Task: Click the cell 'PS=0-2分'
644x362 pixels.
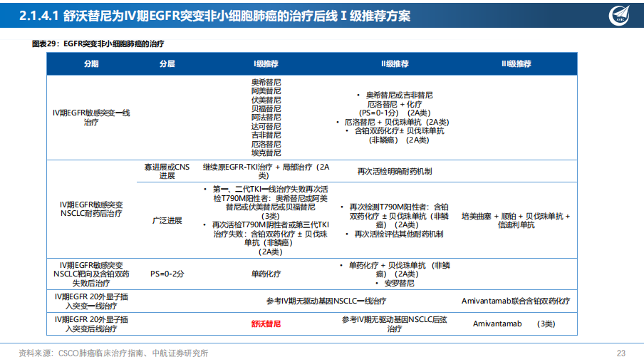Action: click(167, 274)
